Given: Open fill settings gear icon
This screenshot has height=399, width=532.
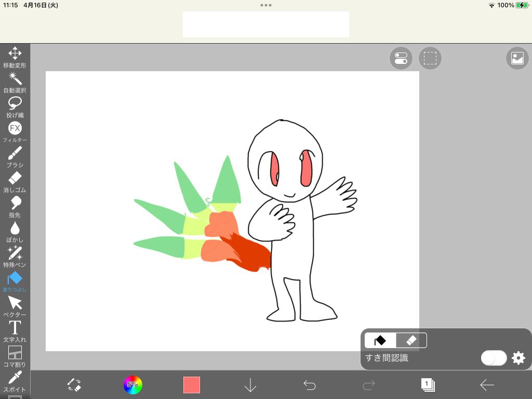Looking at the screenshot, I should pos(518,358).
